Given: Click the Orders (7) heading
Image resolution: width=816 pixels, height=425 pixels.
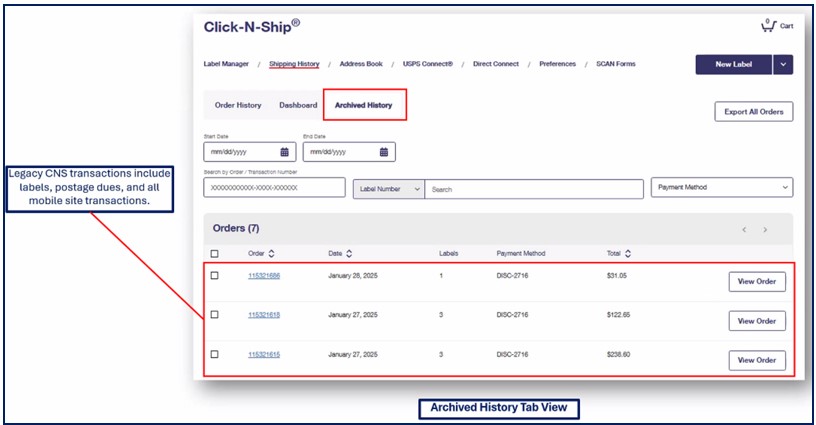Looking at the screenshot, I should point(236,228).
